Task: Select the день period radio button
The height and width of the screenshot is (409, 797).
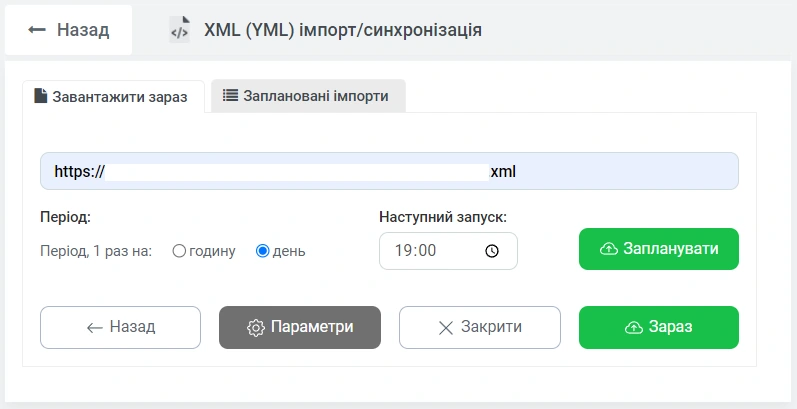Action: pyautogui.click(x=263, y=251)
